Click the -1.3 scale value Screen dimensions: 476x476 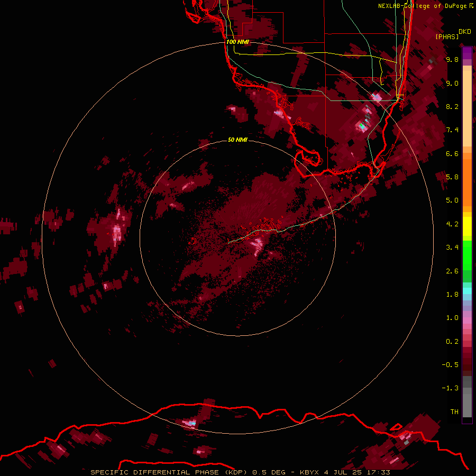pos(450,389)
